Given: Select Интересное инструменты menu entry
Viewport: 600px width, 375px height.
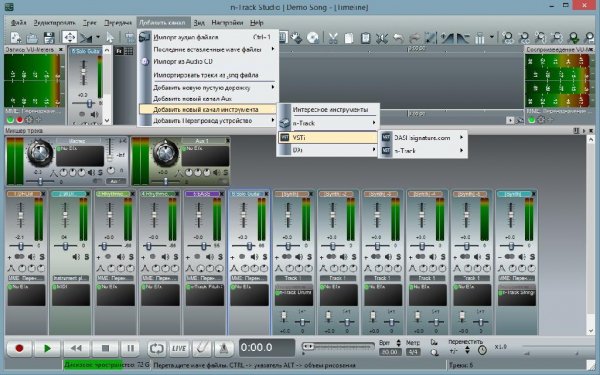Looking at the screenshot, I should (330, 110).
